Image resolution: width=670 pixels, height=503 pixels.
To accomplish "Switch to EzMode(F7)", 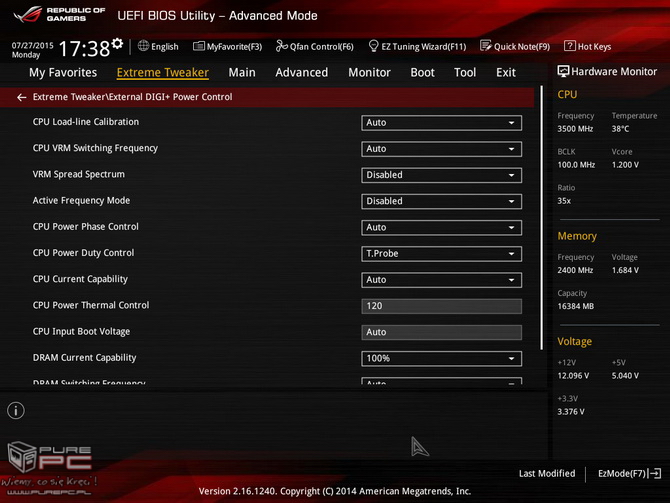I will pos(629,474).
